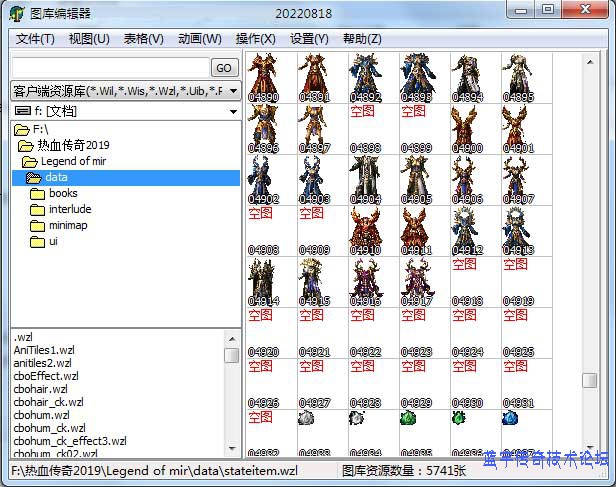Screen dimensions: 616x487
Task: Select the armor image numbered 04893
Action: (x=415, y=75)
